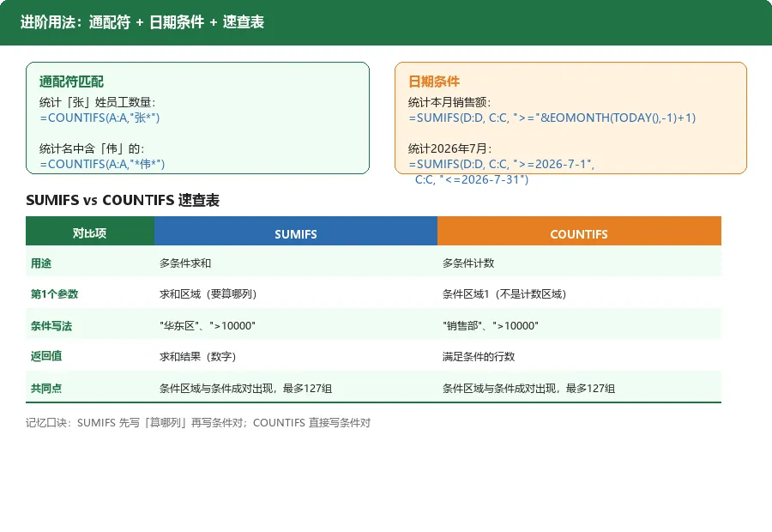The width and height of the screenshot is (772, 532).
Task: Click the cell 满足条件的行数
Action: (479, 356)
